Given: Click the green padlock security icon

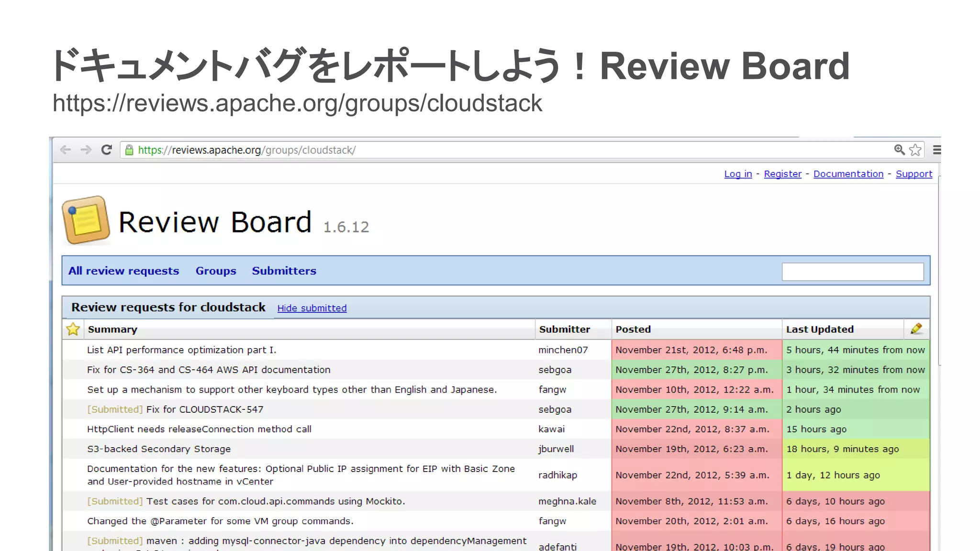Looking at the screenshot, I should coord(129,150).
